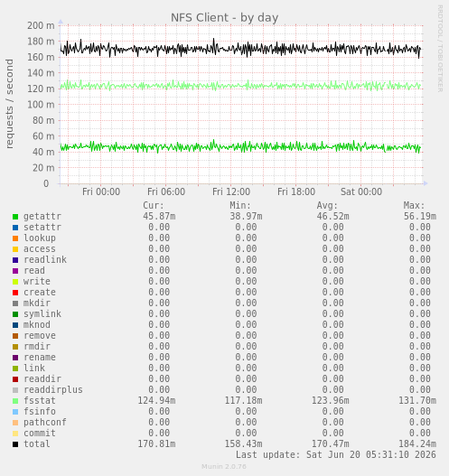
Task: Click the fsstat light green legend swatch
Action: (15, 401)
